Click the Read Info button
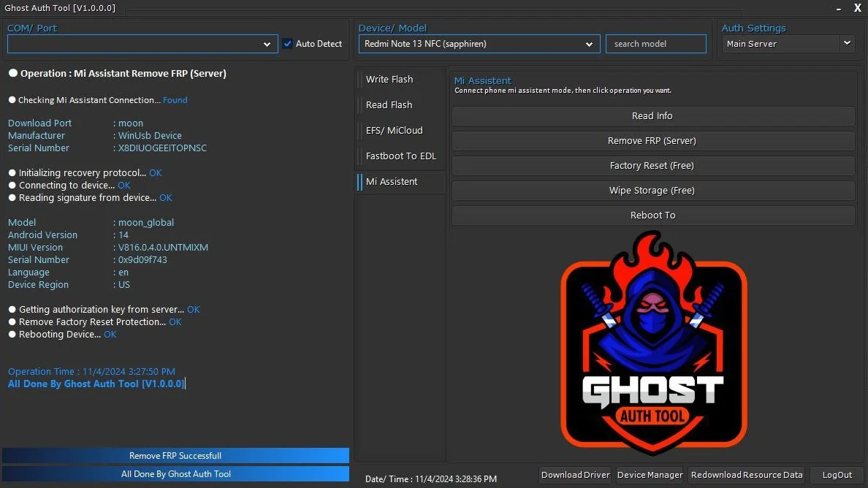This screenshot has width=868, height=488. click(x=652, y=115)
